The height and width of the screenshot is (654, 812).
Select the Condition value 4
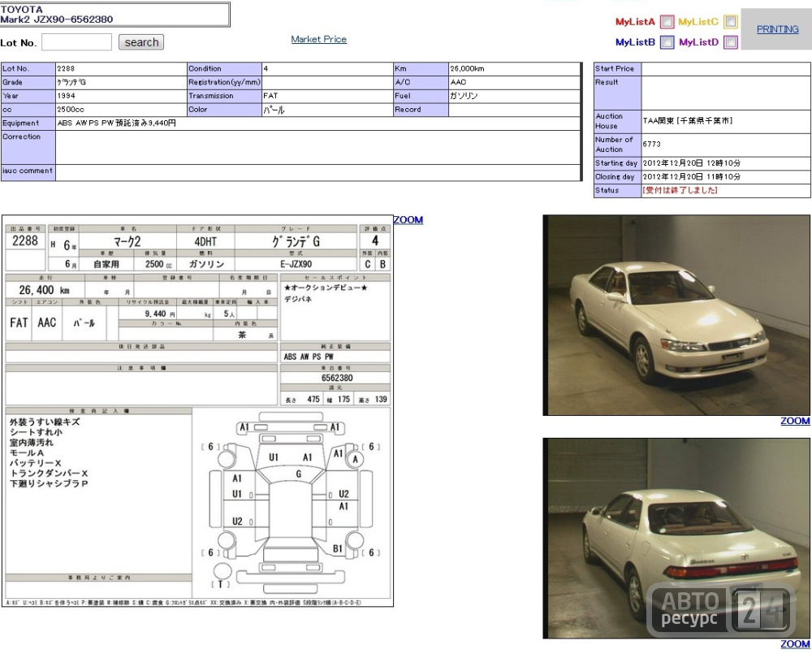[x=266, y=68]
